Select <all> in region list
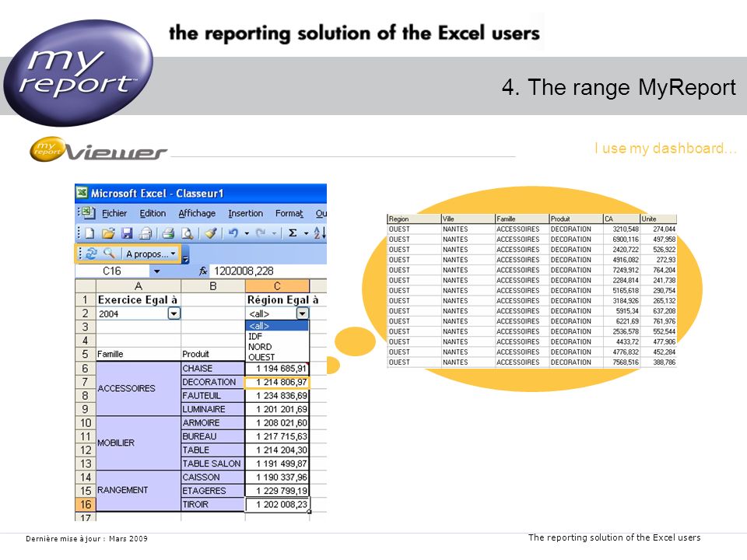Screen dimensions: 747x560 point(277,326)
